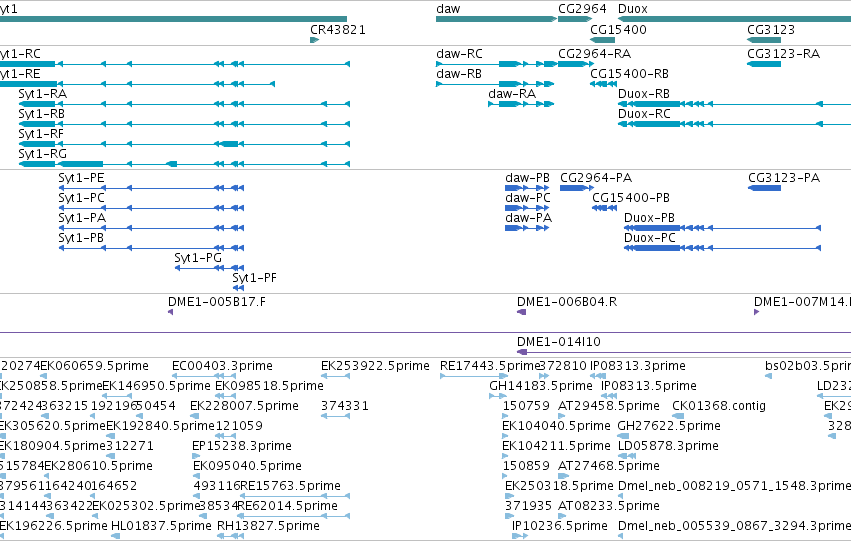Viewport: 851px width, 541px height.
Task: Select the Syt1-PF protein label
Action: [255, 278]
